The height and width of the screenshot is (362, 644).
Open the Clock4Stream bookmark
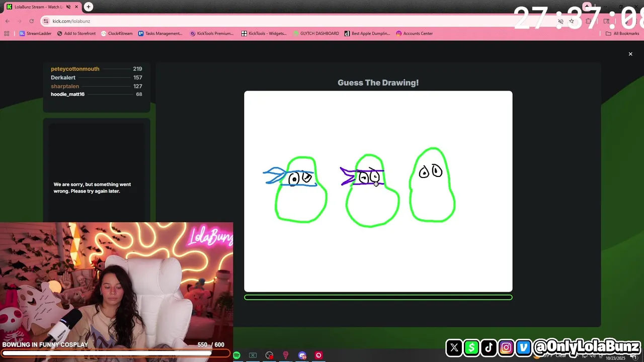(x=117, y=33)
